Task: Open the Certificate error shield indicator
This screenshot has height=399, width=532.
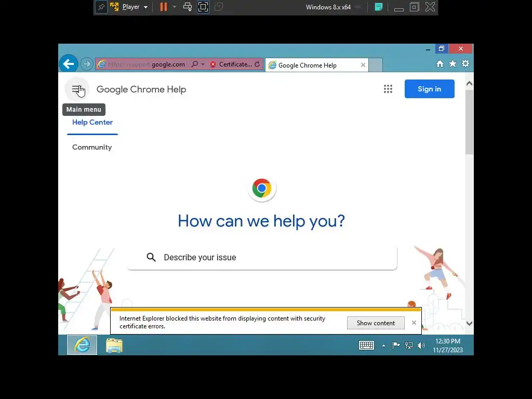Action: (231, 64)
